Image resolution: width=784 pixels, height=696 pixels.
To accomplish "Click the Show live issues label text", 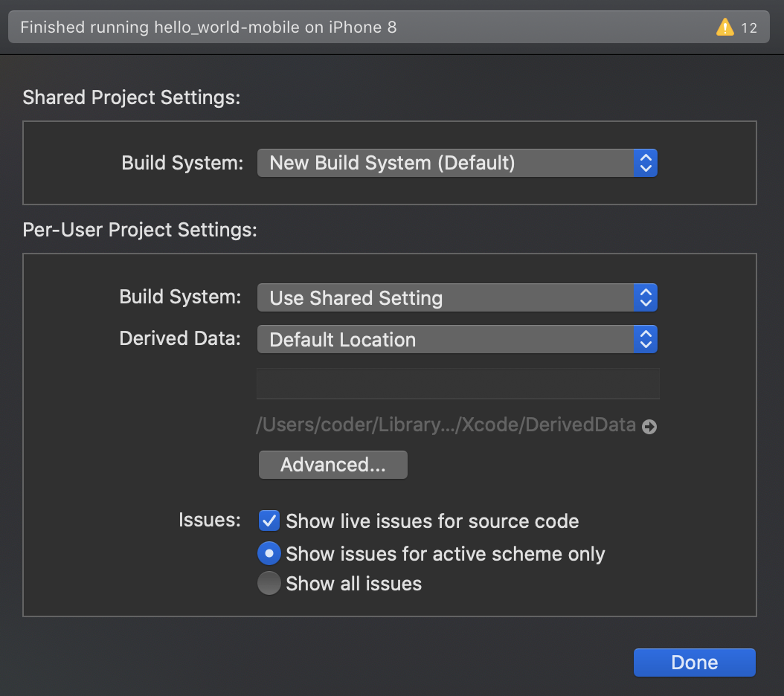I will point(432,521).
